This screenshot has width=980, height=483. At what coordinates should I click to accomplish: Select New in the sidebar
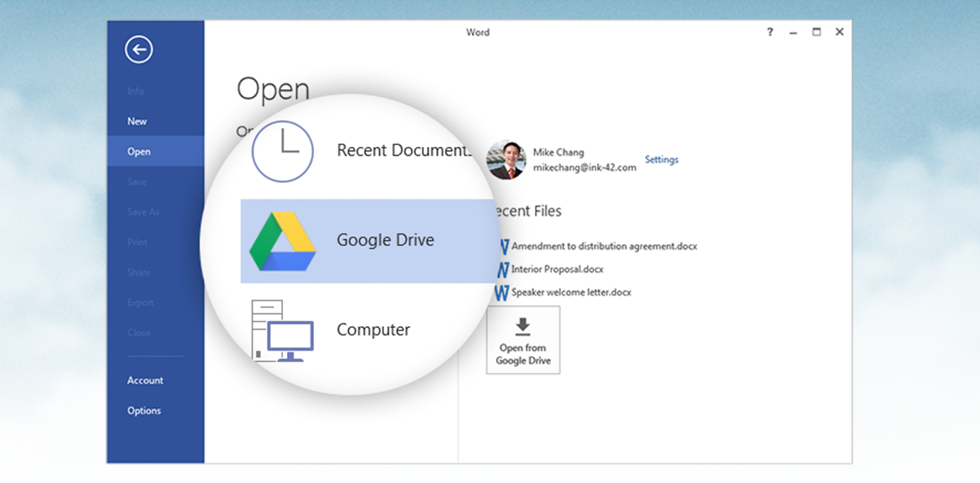point(137,122)
